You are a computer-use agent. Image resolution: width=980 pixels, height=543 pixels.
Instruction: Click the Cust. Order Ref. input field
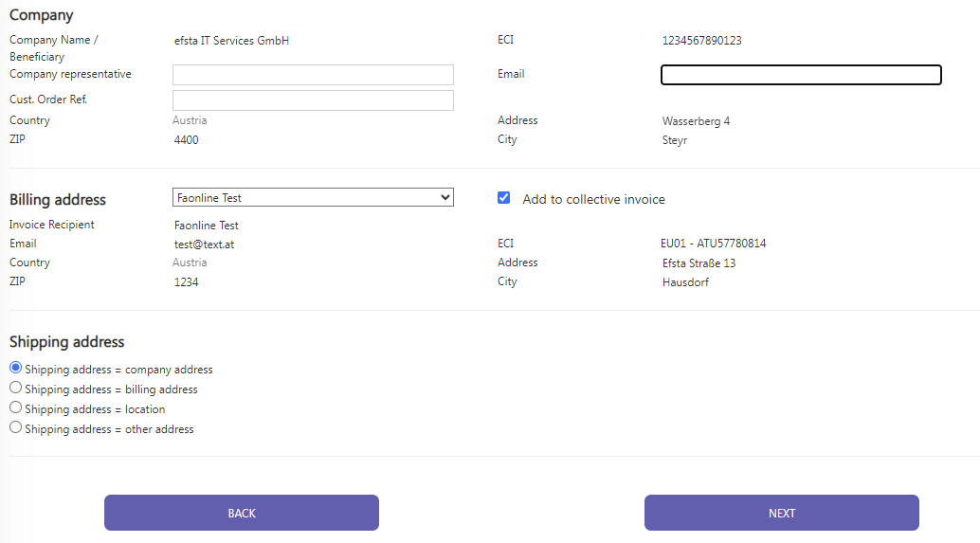[313, 100]
